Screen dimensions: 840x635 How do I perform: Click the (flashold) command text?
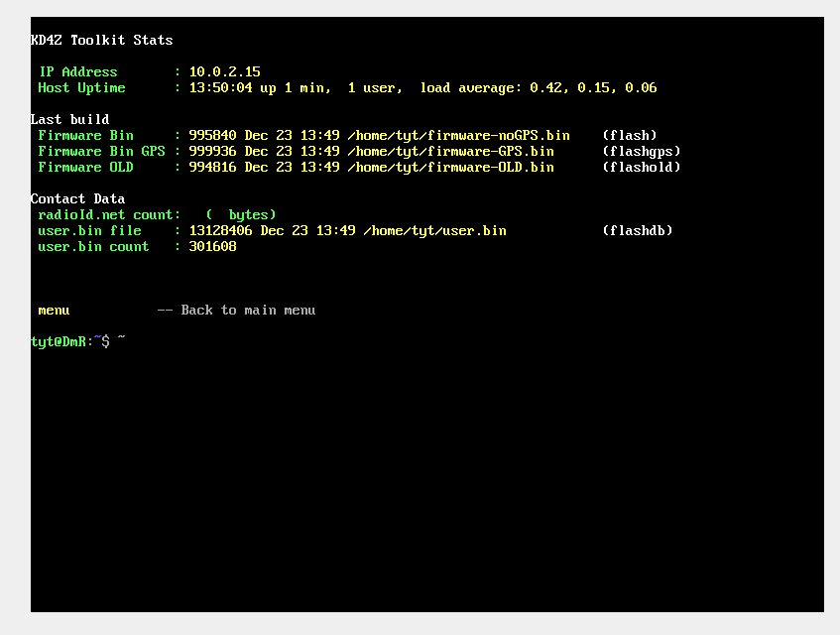point(641,168)
